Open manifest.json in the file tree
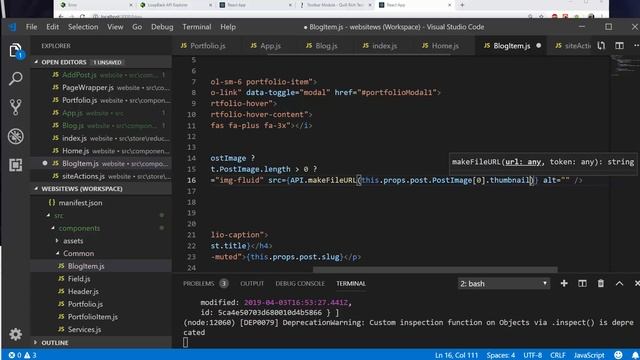The width and height of the screenshot is (640, 360). 101,202
